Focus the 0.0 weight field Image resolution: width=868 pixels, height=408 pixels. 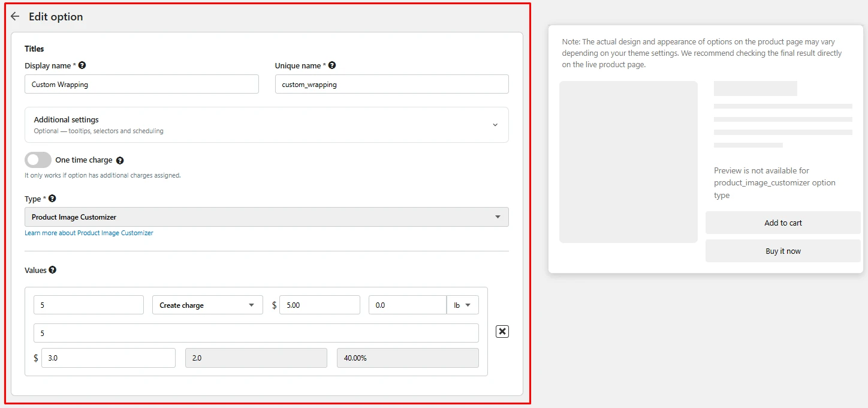[408, 305]
